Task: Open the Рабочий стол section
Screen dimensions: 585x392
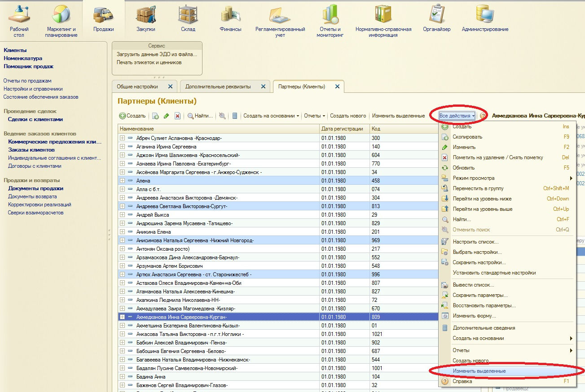Action: [19, 21]
